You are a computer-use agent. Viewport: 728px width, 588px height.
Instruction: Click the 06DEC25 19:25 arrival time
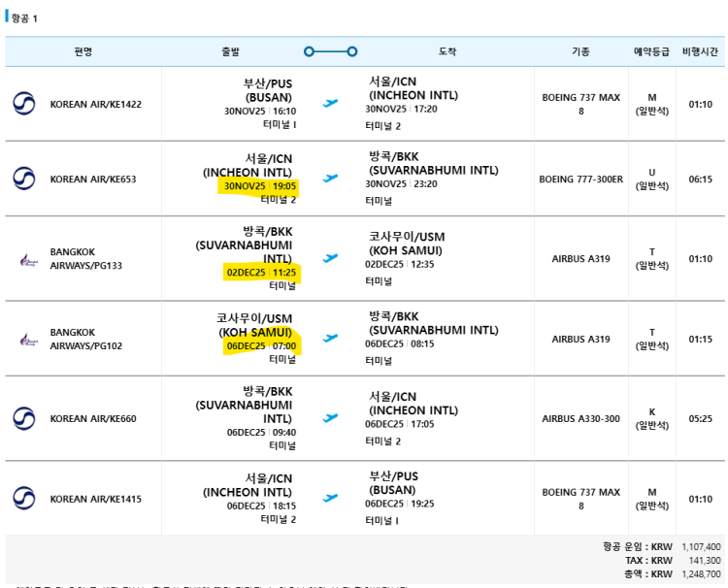coord(399,504)
